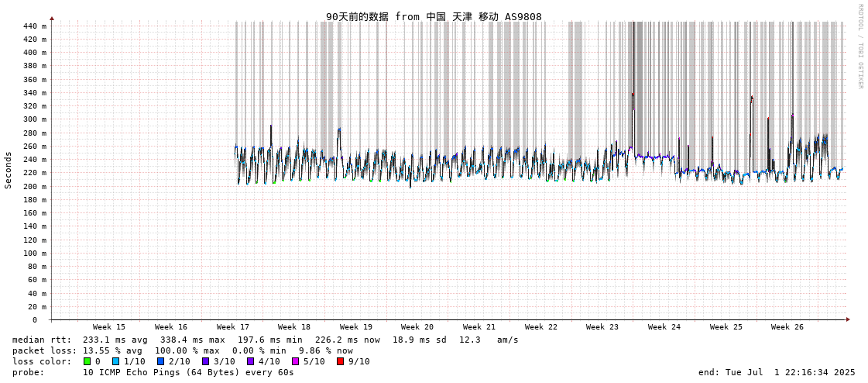
Task: Click the Week 24 axis label
Action: [x=664, y=327]
